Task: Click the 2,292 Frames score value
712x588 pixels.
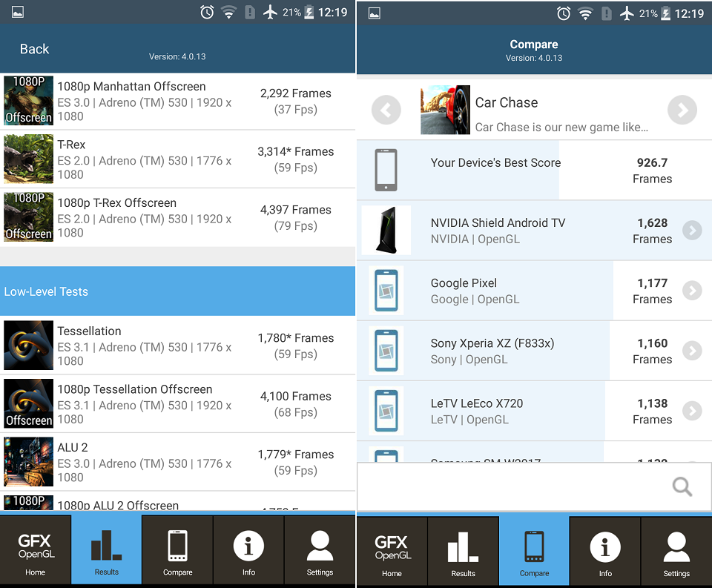Action: click(296, 93)
